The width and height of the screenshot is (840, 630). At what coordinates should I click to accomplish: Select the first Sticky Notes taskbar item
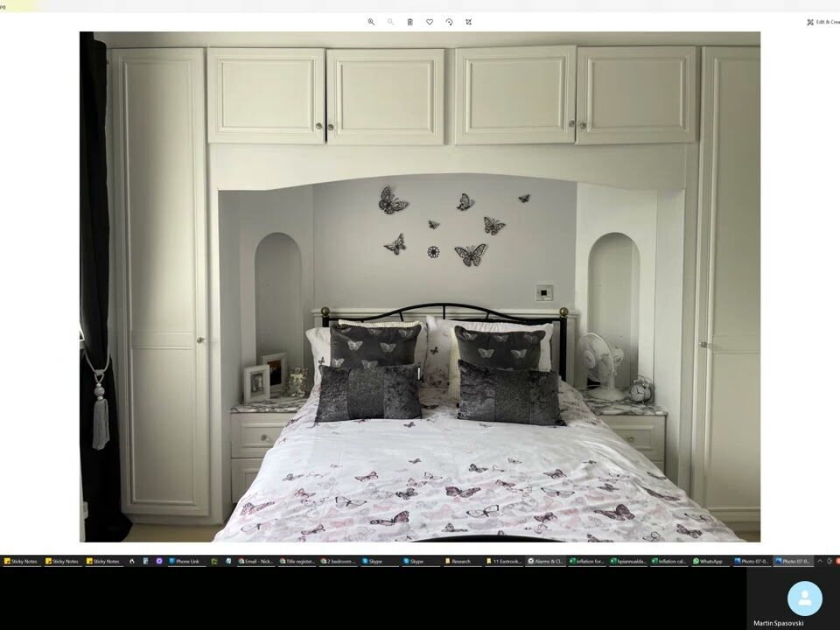21,561
